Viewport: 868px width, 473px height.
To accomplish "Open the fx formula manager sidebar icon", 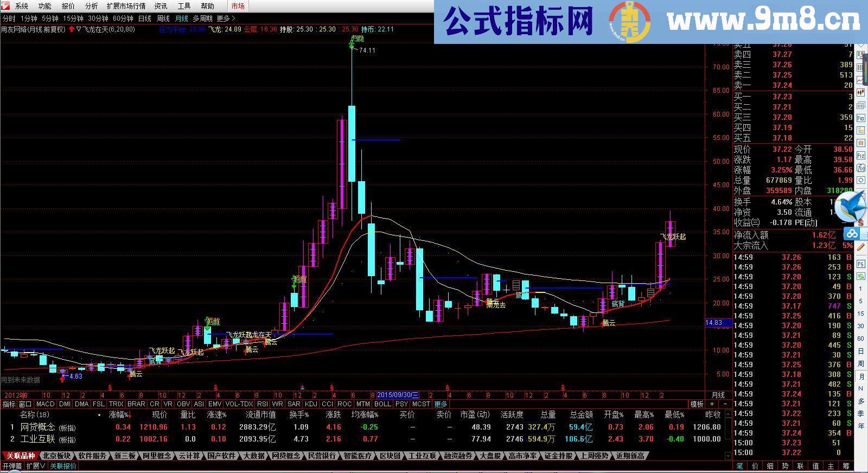I will (x=860, y=167).
